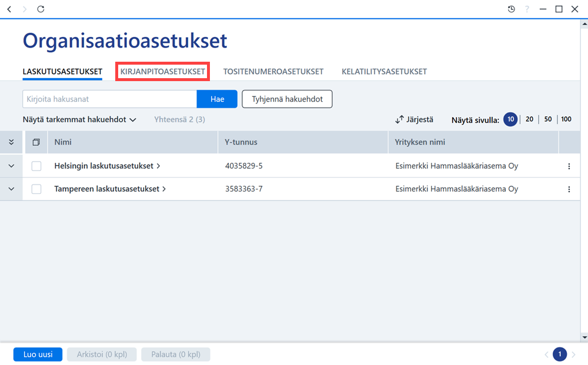Click the vertical scrollbar down arrow
The height and width of the screenshot is (365, 588).
[x=584, y=337]
